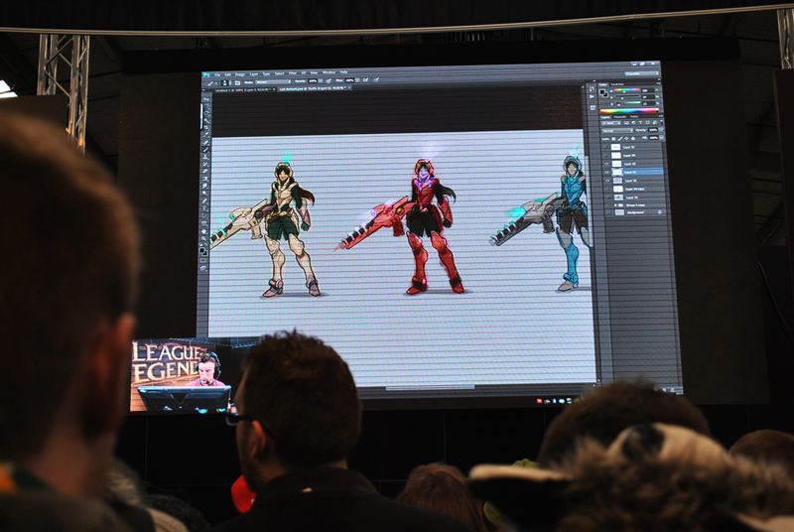The height and width of the screenshot is (532, 794).
Task: Open the layer Fill slider arrow
Action: point(662,137)
